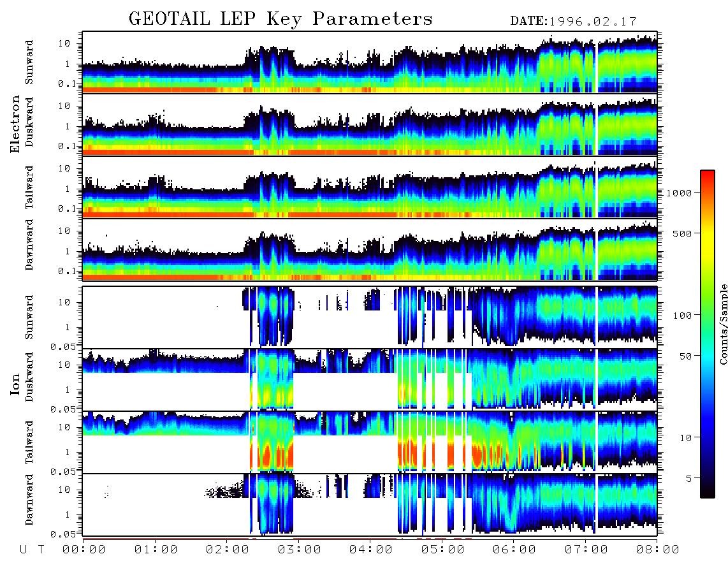Click the 5 tick on the color bar
Image resolution: width=728 pixels, height=561 pixels.
click(689, 479)
